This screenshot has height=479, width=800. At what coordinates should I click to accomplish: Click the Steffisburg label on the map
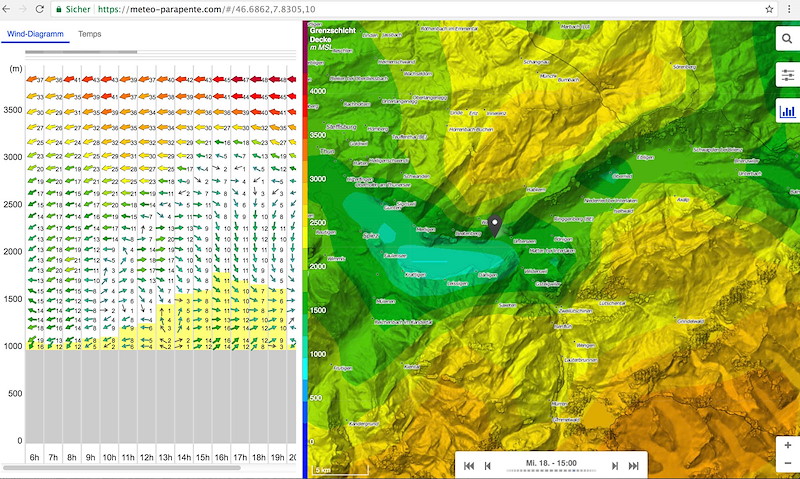[x=340, y=127]
